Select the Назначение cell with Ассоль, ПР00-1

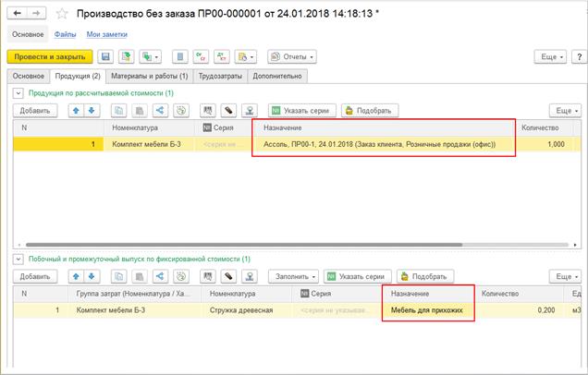coord(384,144)
